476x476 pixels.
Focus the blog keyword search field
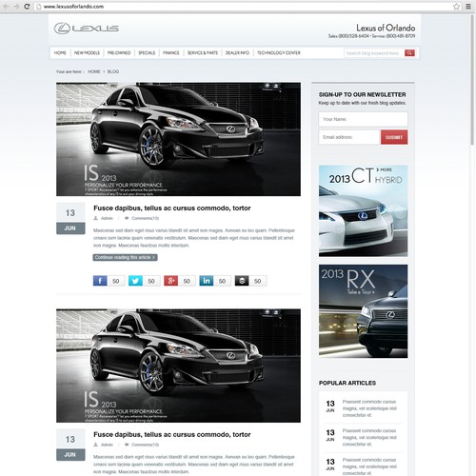pos(374,53)
